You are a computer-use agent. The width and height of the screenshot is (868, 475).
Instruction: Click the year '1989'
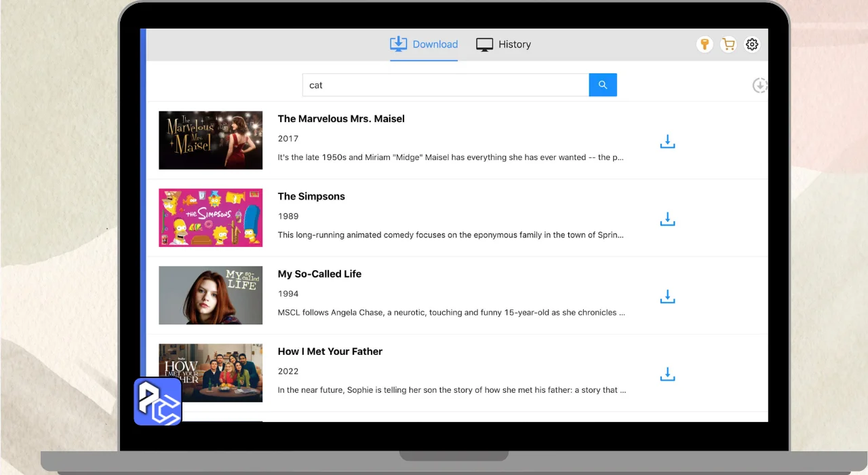tap(288, 216)
